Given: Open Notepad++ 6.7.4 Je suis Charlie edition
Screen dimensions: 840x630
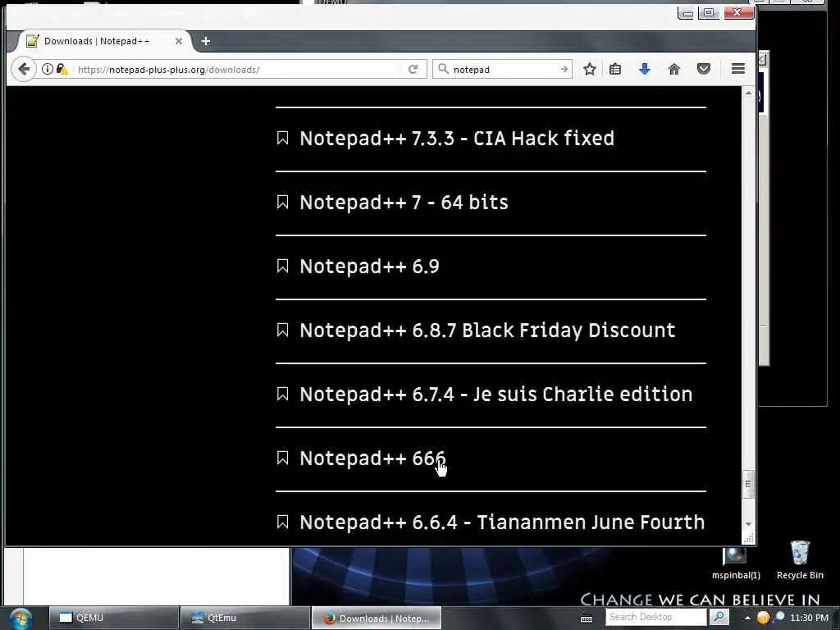Looking at the screenshot, I should (x=496, y=395).
